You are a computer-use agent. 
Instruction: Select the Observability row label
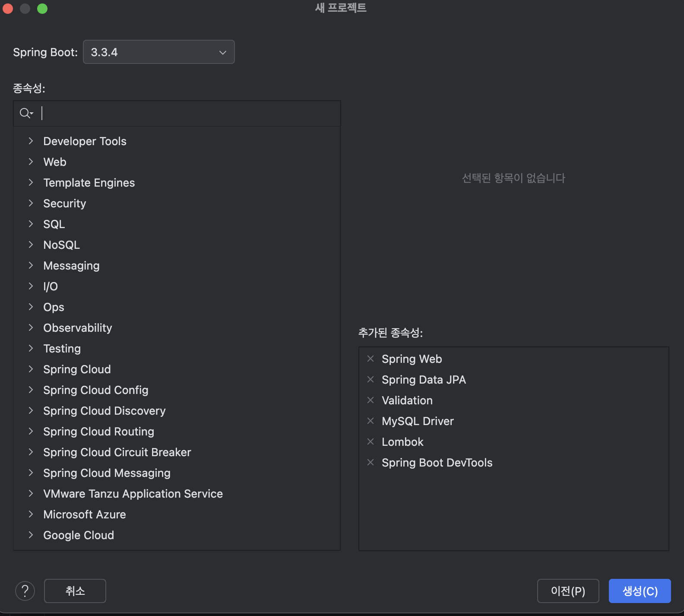78,328
